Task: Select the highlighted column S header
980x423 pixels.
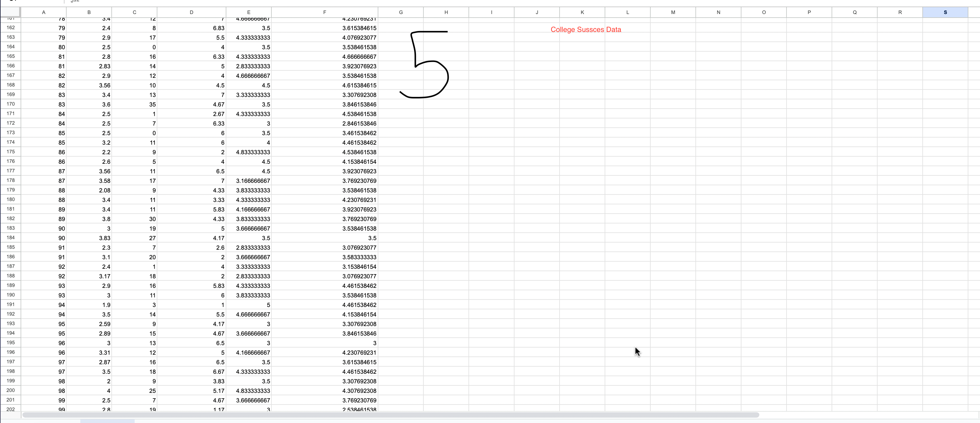Action: pyautogui.click(x=945, y=12)
